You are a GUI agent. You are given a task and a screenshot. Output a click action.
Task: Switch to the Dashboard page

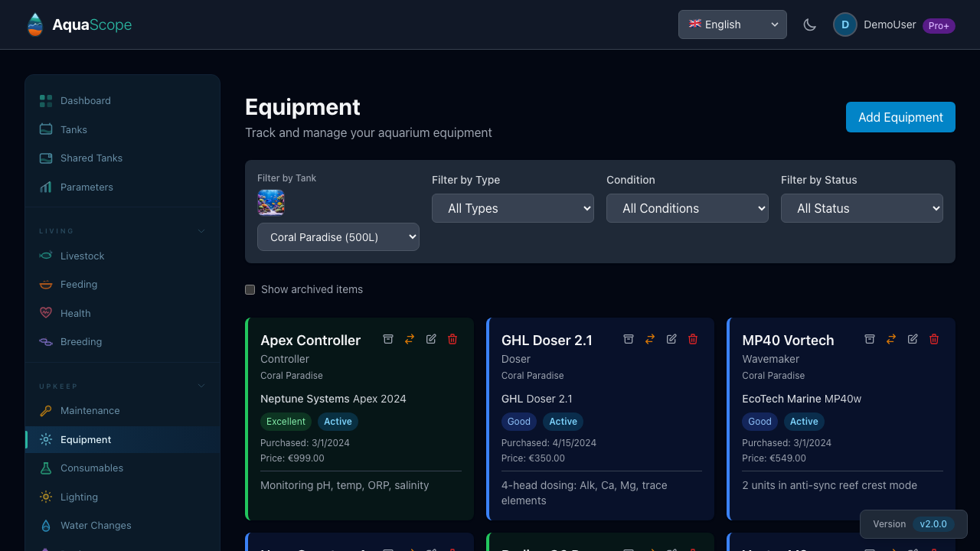click(85, 100)
